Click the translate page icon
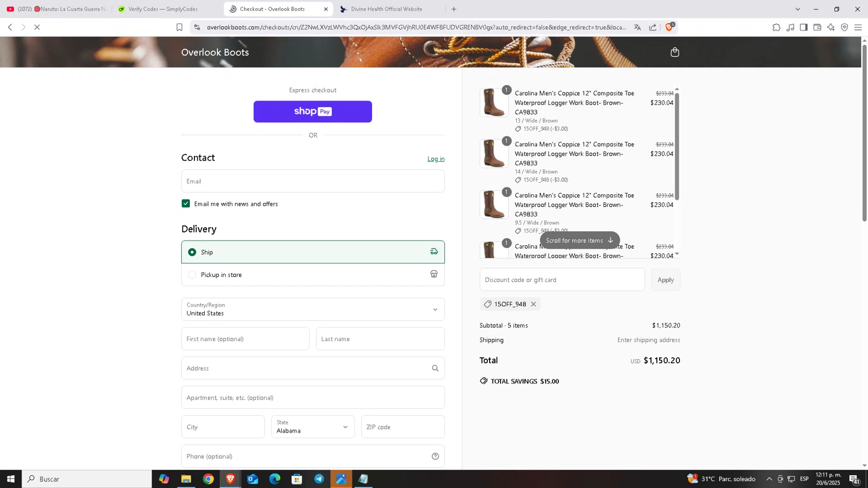 (x=637, y=27)
